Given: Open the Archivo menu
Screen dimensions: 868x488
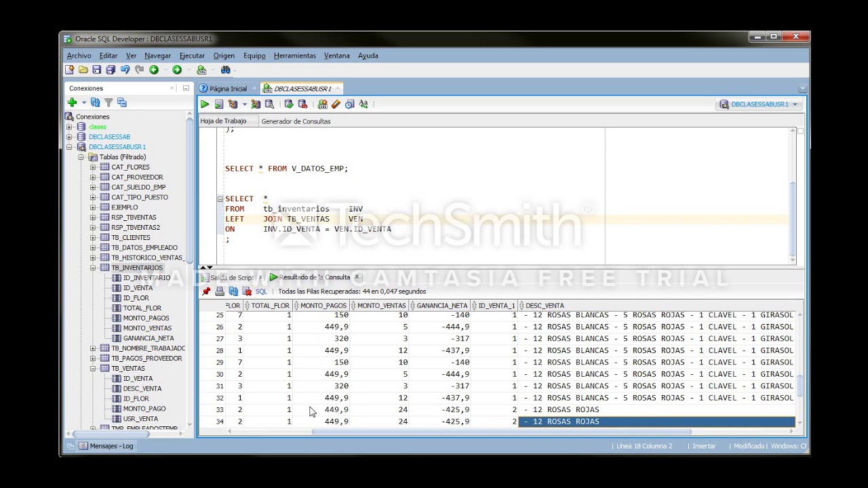Looking at the screenshot, I should pyautogui.click(x=79, y=56).
